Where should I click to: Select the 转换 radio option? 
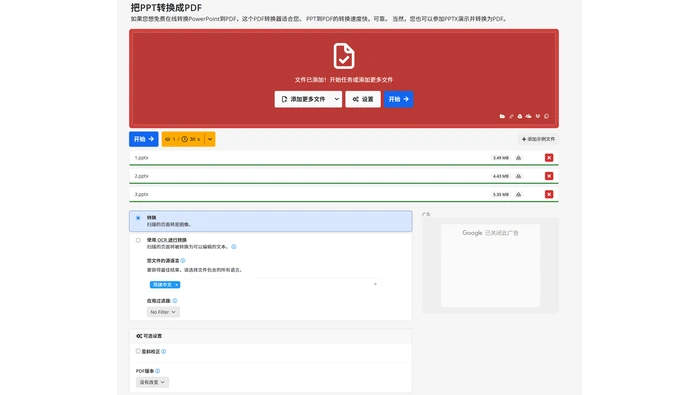(138, 218)
